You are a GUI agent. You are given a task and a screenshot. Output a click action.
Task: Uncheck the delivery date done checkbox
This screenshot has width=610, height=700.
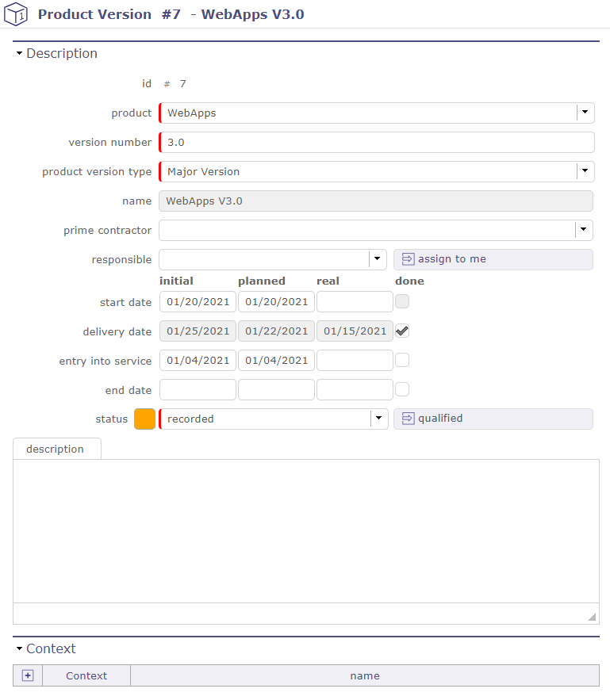click(x=402, y=331)
